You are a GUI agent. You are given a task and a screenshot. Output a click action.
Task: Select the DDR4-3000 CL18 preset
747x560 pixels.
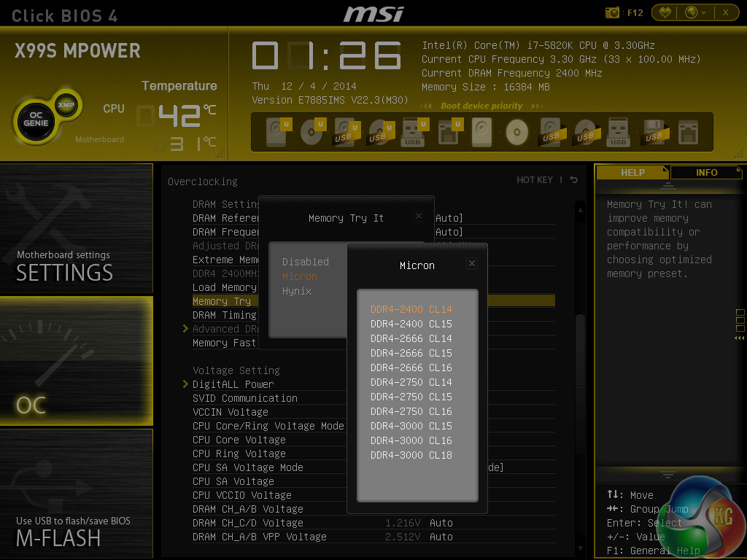[x=411, y=455]
